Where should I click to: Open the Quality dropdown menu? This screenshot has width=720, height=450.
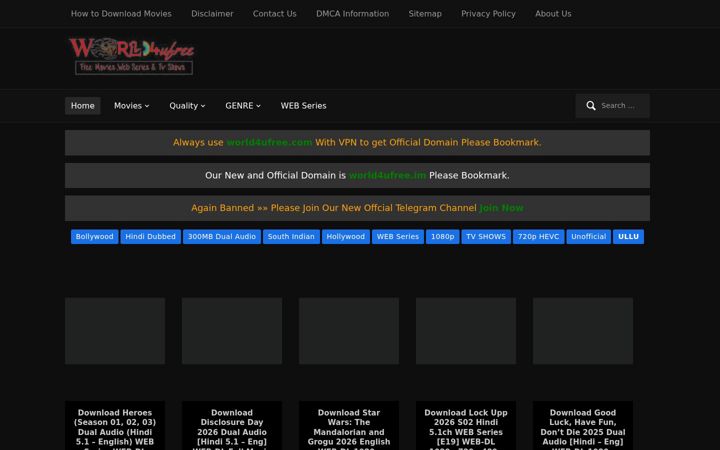point(187,106)
